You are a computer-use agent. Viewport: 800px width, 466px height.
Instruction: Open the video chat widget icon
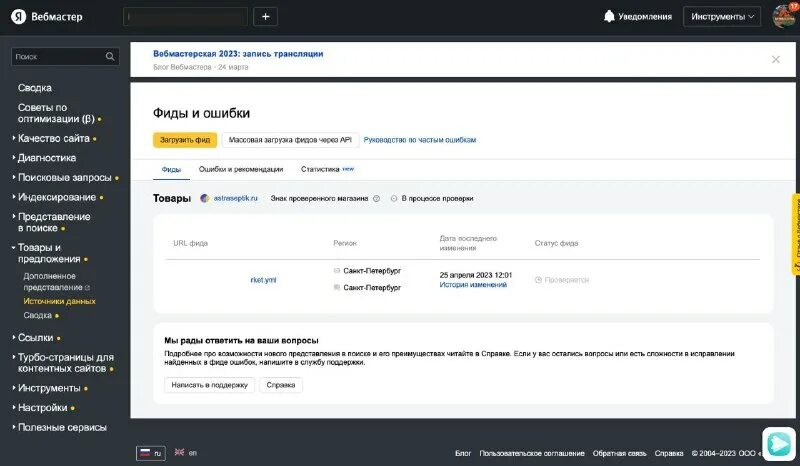(779, 444)
